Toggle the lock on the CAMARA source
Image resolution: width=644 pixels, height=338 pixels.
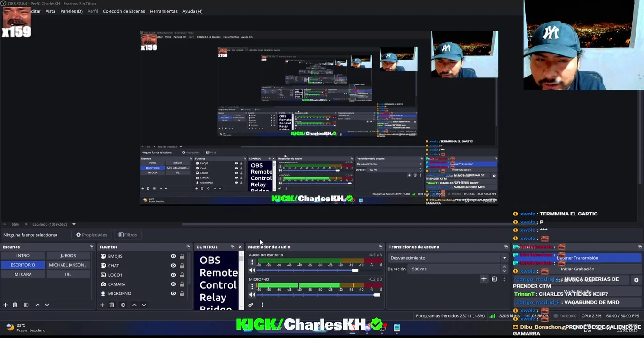coord(182,284)
